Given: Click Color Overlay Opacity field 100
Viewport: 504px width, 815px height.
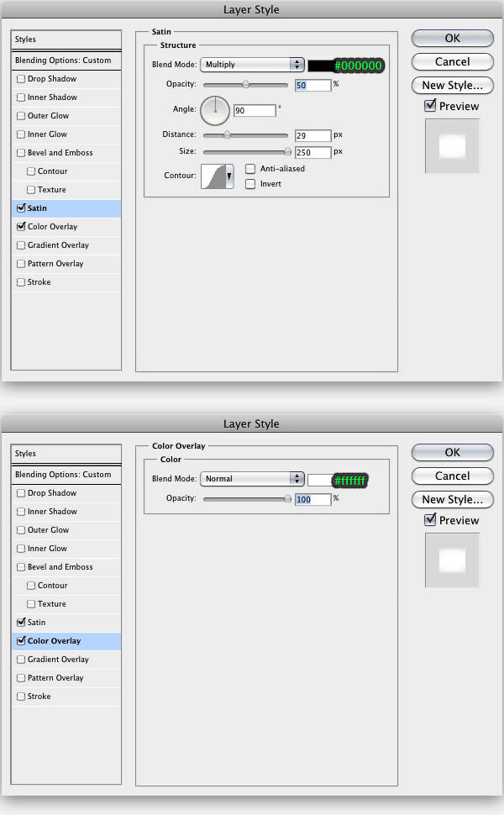Looking at the screenshot, I should coord(312,499).
